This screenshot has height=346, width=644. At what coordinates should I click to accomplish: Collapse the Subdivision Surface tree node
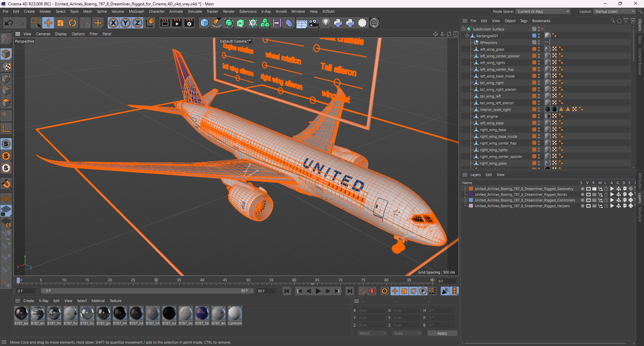(x=464, y=29)
